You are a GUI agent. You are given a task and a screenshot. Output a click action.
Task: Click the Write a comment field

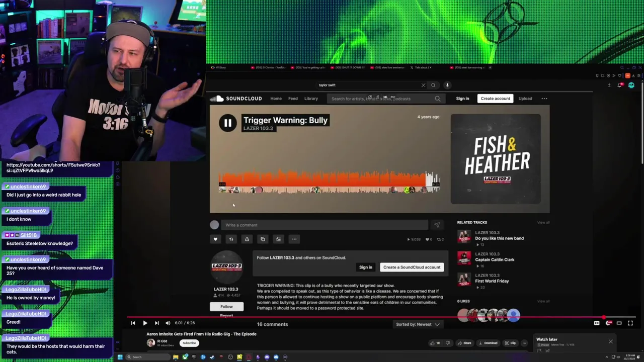click(325, 225)
